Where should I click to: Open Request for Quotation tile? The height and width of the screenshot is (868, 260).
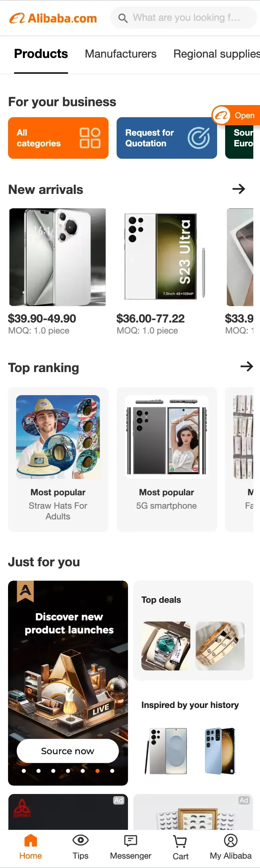[x=167, y=138]
